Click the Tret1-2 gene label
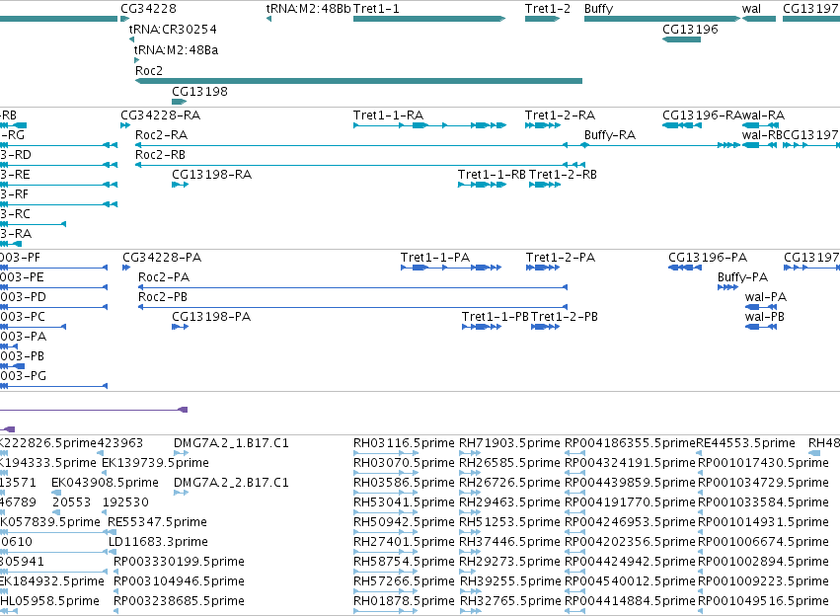This screenshot has width=840, height=616. (548, 9)
